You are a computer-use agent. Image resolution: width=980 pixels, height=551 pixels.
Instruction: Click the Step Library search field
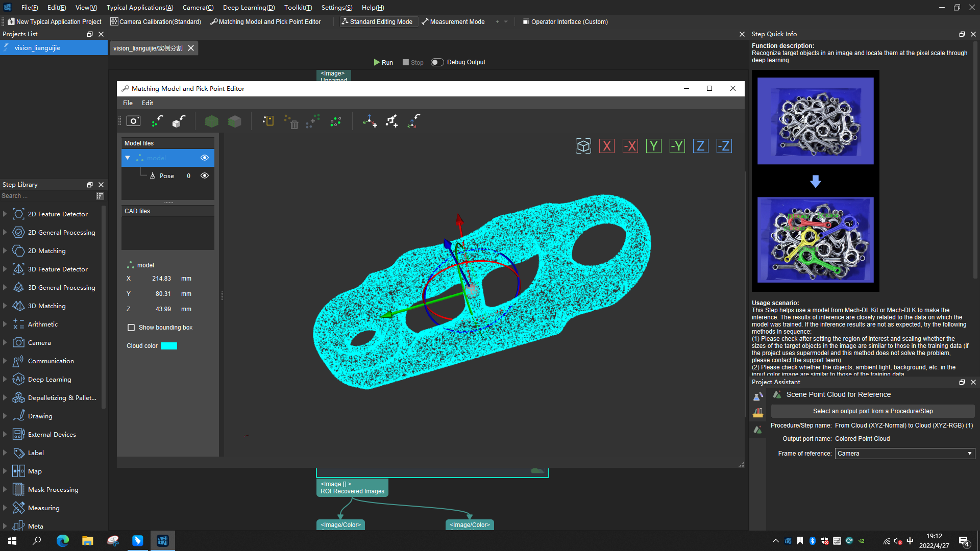point(48,196)
